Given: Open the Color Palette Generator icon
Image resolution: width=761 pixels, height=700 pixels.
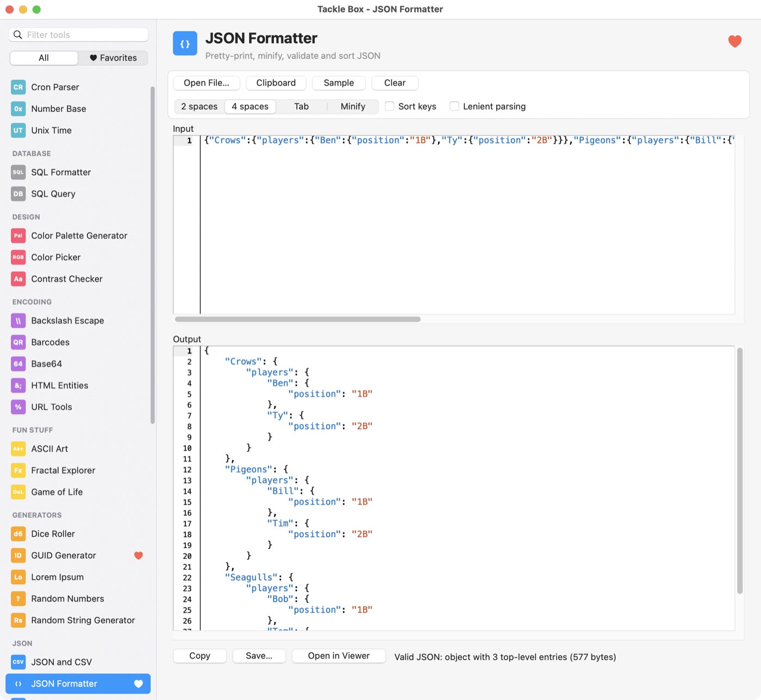Looking at the screenshot, I should [x=18, y=236].
